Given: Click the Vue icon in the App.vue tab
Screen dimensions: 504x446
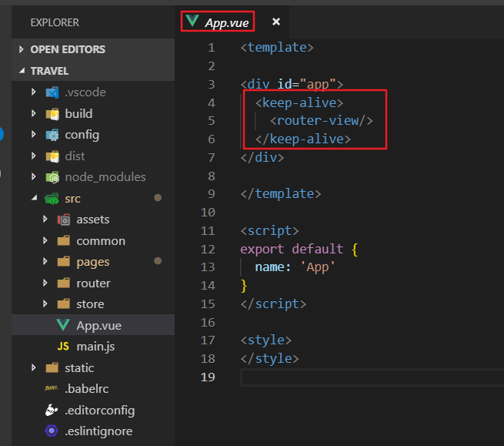Looking at the screenshot, I should point(192,21).
